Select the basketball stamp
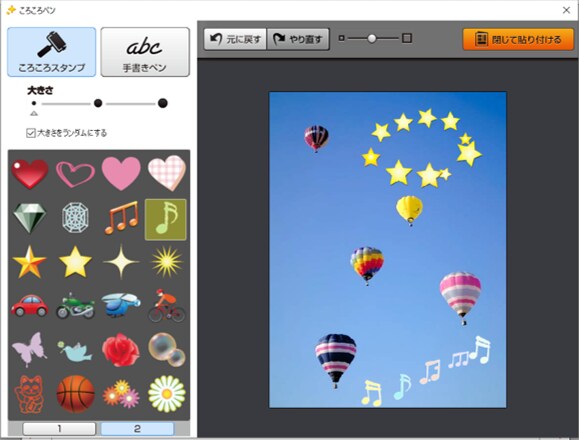The height and width of the screenshot is (440, 579). pyautogui.click(x=75, y=393)
